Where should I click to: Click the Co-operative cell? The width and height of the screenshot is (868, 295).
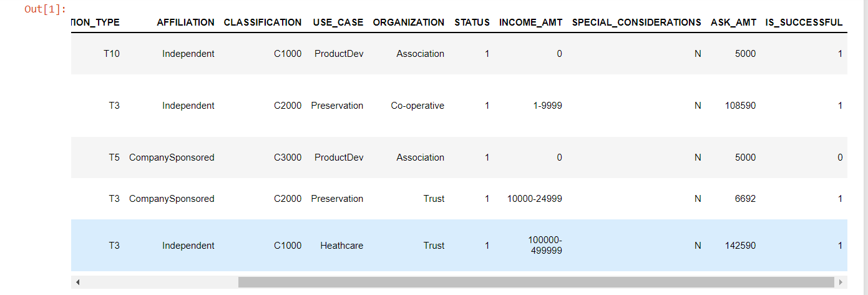[x=417, y=106]
